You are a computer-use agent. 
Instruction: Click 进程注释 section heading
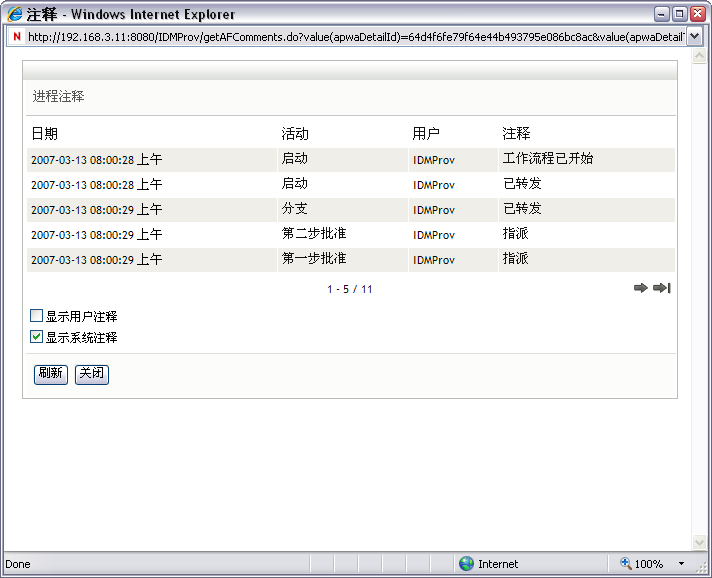pyautogui.click(x=58, y=96)
